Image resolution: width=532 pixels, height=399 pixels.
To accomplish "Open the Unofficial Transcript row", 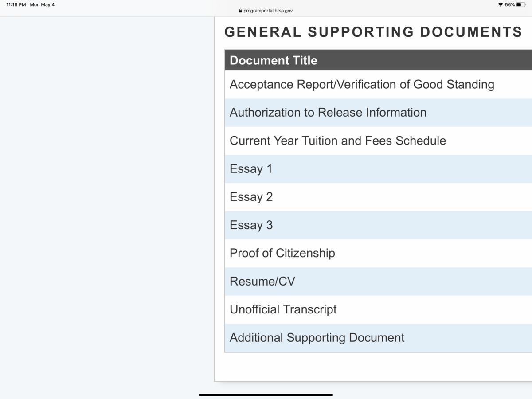I will [x=283, y=309].
